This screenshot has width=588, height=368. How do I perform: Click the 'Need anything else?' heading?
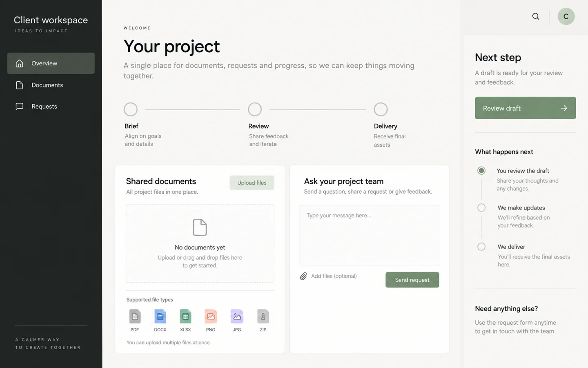(x=506, y=309)
